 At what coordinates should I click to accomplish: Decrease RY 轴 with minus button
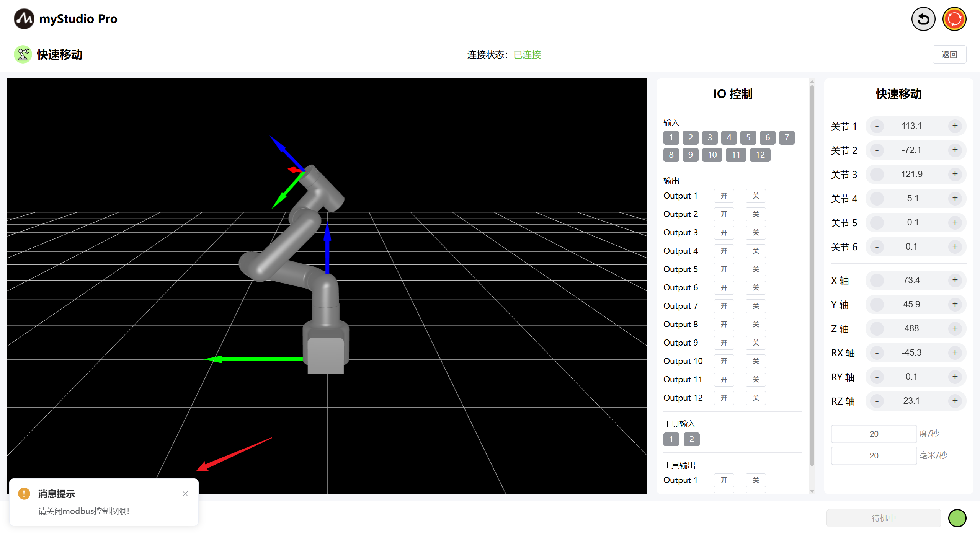tap(877, 377)
